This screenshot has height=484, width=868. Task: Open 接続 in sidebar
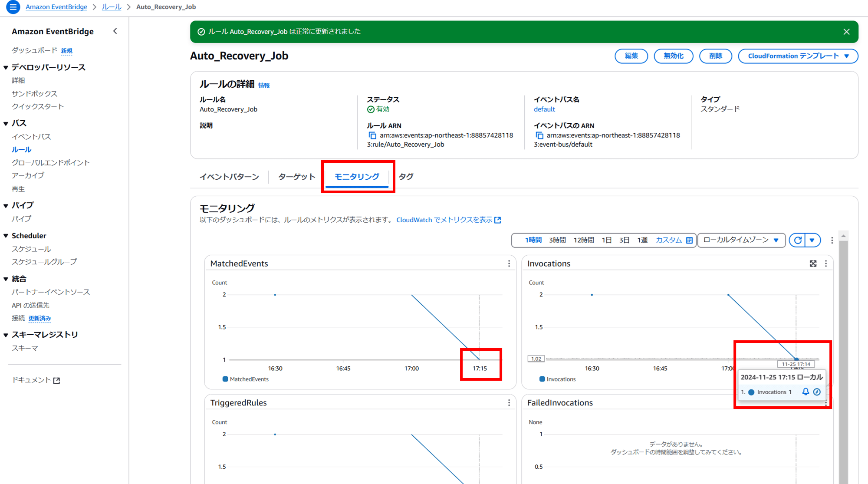[18, 318]
